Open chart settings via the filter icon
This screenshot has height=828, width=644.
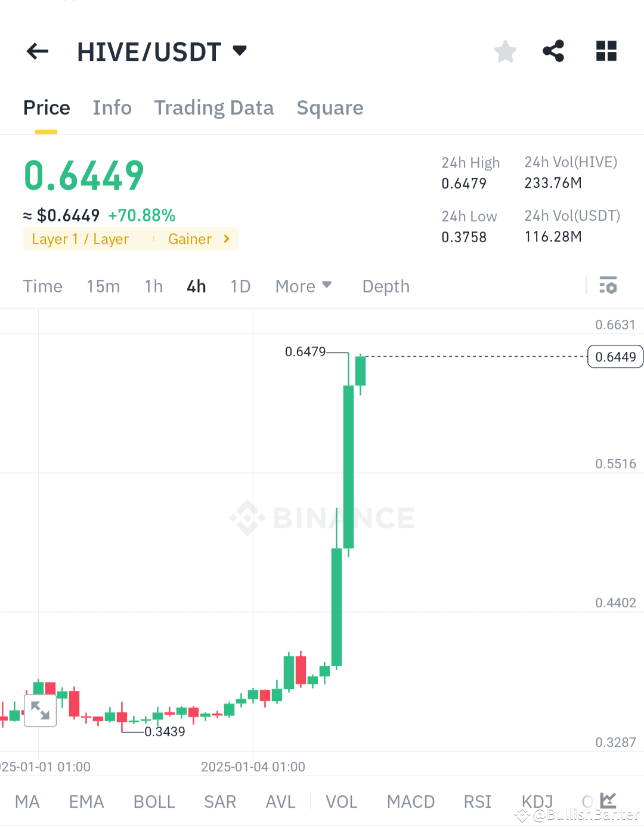[x=608, y=286]
